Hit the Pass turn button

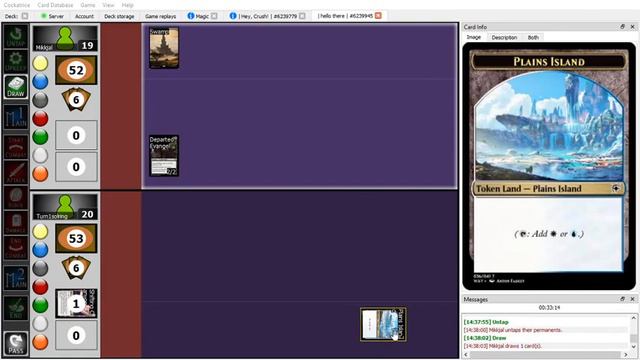click(x=16, y=343)
